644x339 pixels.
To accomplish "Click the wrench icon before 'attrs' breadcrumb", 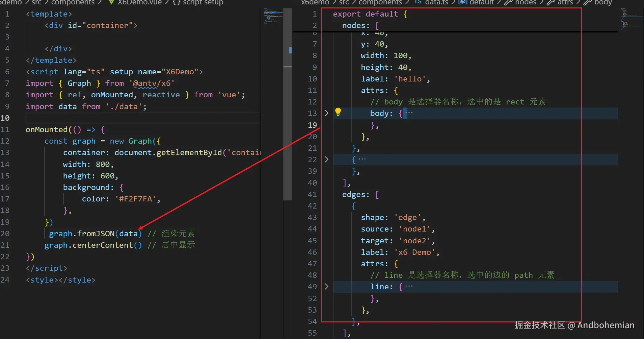I will (551, 2).
